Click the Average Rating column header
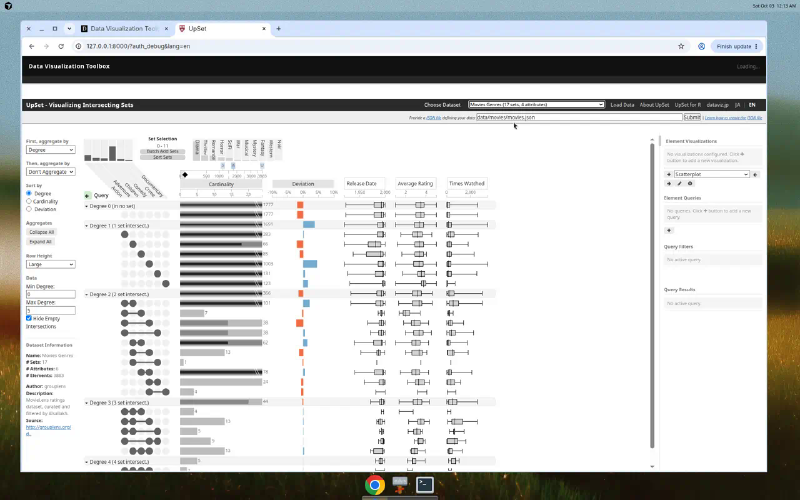 [x=415, y=183]
